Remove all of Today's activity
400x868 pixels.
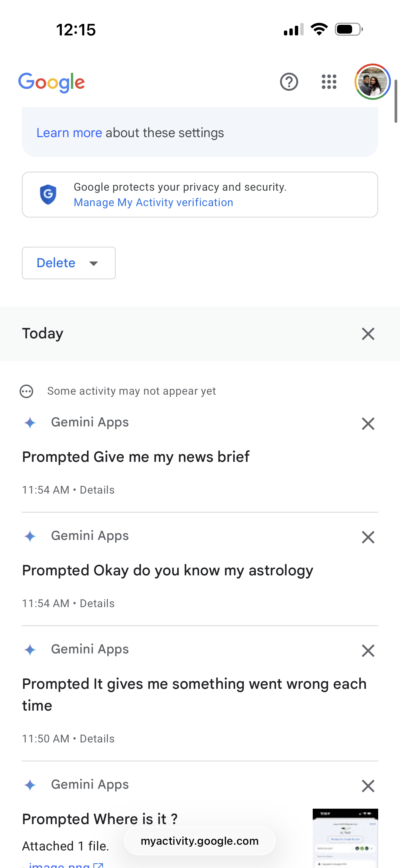368,334
